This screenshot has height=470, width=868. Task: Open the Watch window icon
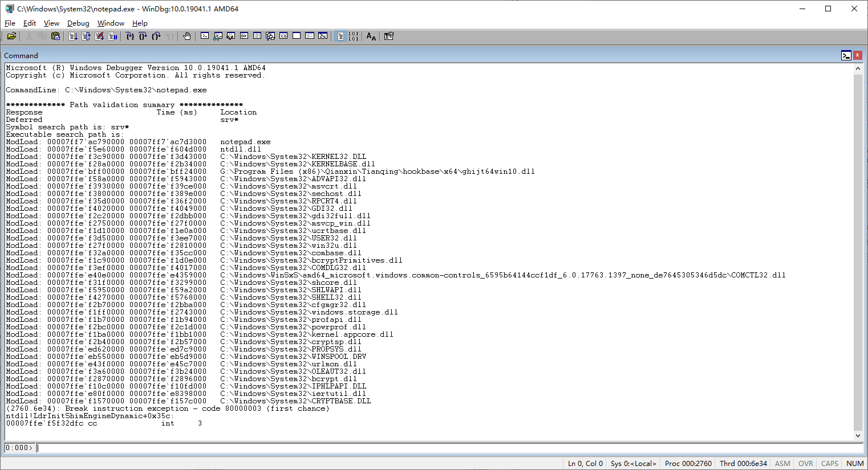coord(217,36)
